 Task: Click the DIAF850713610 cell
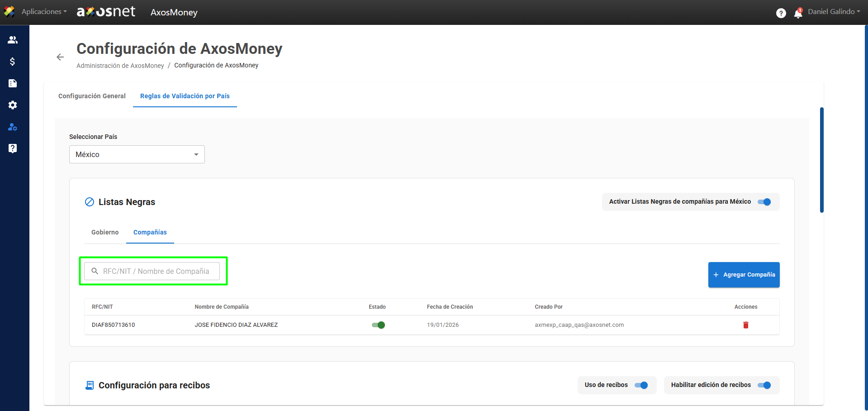114,325
